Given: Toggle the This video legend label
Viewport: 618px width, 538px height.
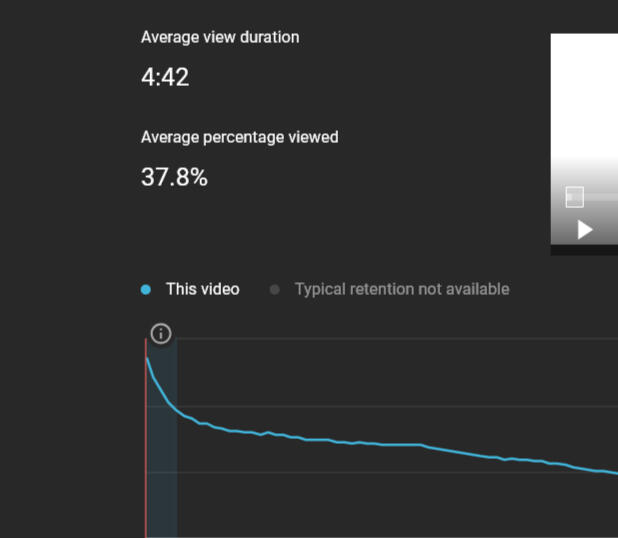Looking at the screenshot, I should 203,289.
